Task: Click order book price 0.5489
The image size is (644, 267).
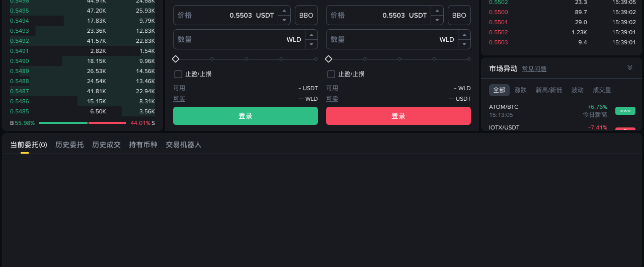Action: point(19,71)
